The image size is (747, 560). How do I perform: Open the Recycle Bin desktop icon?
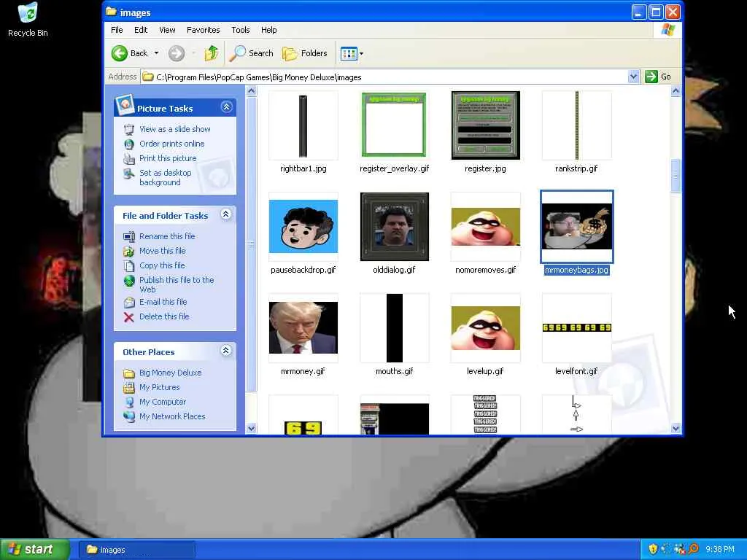click(28, 20)
